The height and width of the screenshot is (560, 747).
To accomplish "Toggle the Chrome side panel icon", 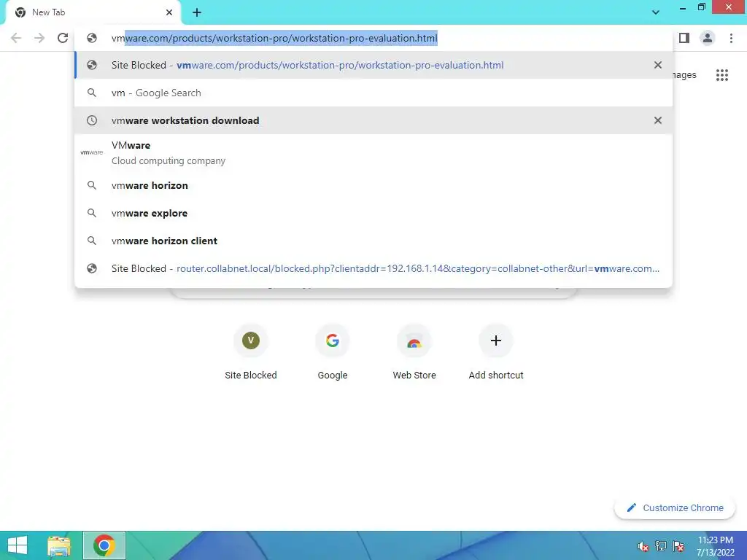I will coord(684,38).
